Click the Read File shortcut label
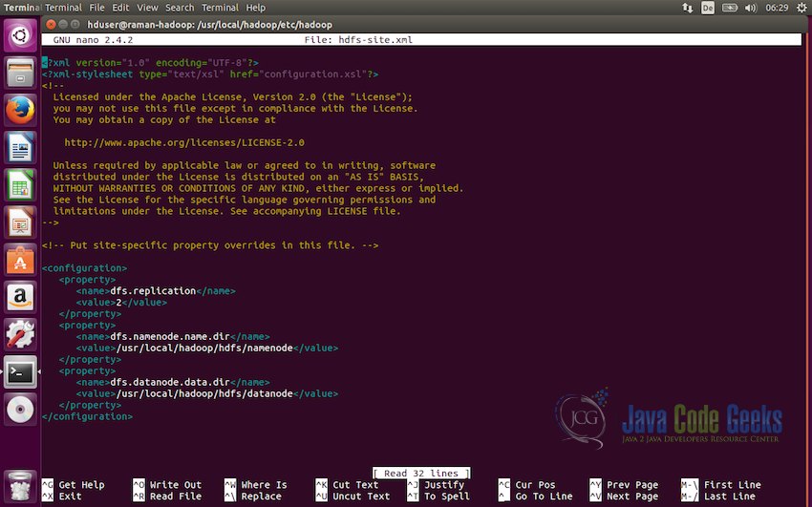 point(176,496)
